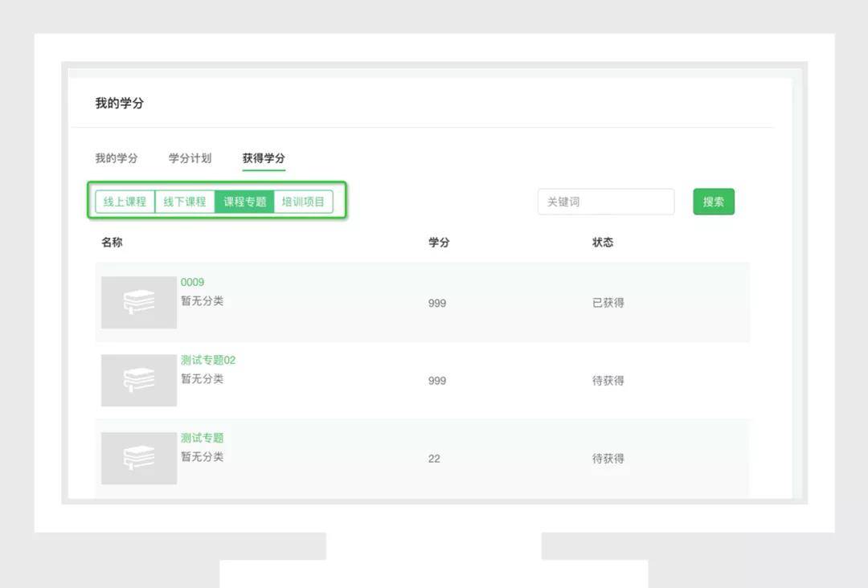Select the 线上课程 filter option
The width and height of the screenshot is (868, 588).
click(x=124, y=202)
